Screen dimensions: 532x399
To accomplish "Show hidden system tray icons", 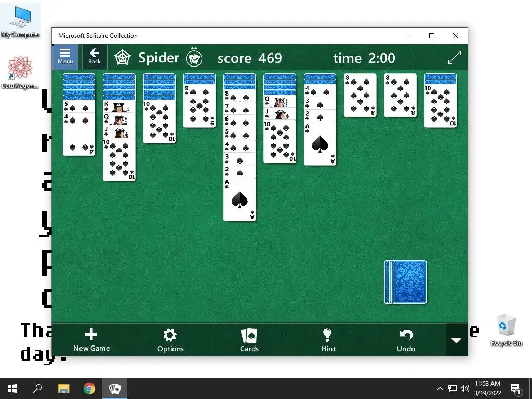I will (440, 389).
